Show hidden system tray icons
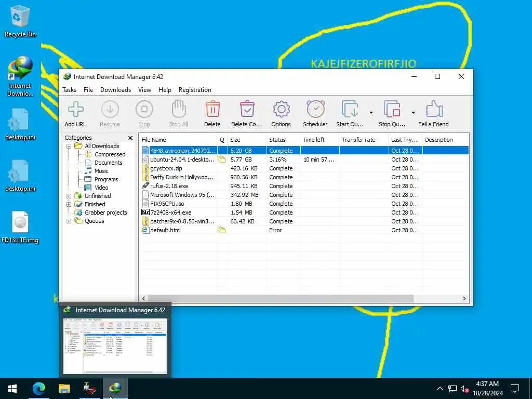This screenshot has width=532, height=399. point(440,389)
